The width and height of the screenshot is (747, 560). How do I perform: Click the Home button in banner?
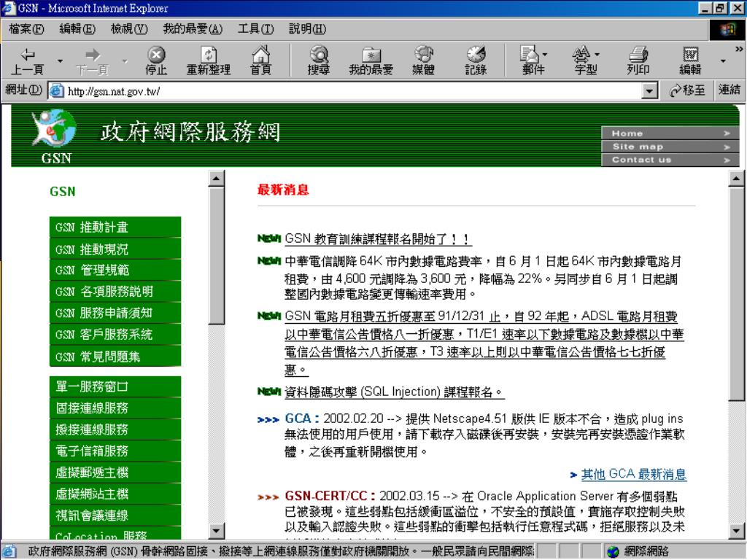click(670, 133)
